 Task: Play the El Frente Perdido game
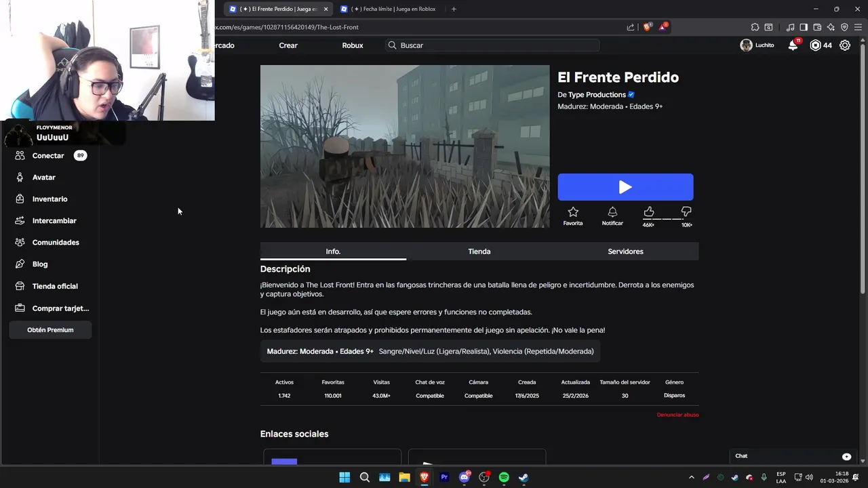click(x=625, y=187)
